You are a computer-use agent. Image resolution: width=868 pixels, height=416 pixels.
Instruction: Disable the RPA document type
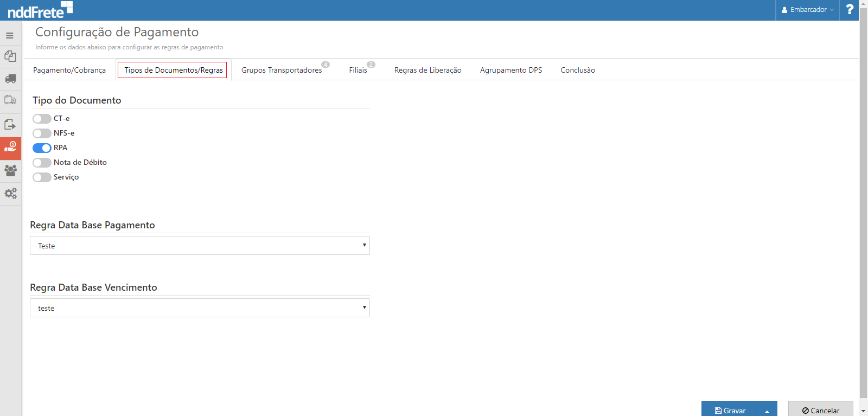click(x=42, y=148)
